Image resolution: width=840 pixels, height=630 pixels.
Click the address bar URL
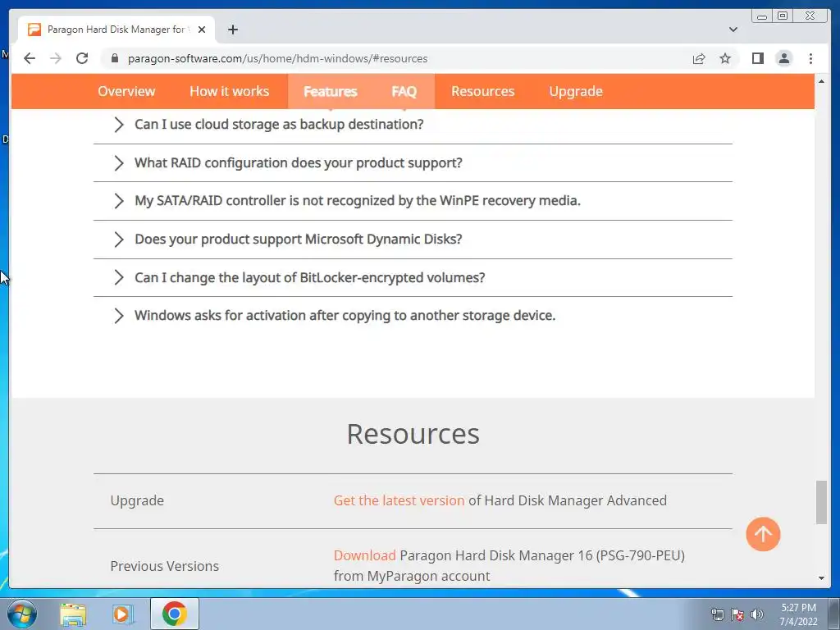[x=277, y=58]
